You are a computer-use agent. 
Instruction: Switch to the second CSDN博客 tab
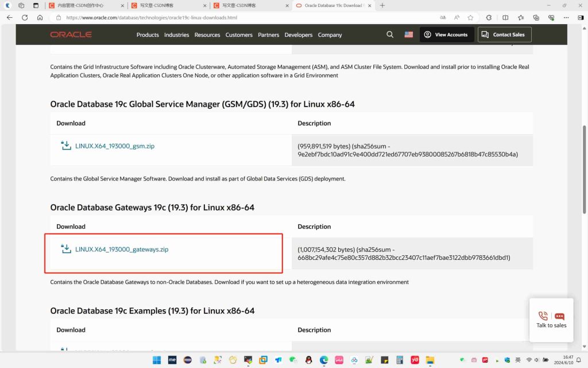click(168, 6)
